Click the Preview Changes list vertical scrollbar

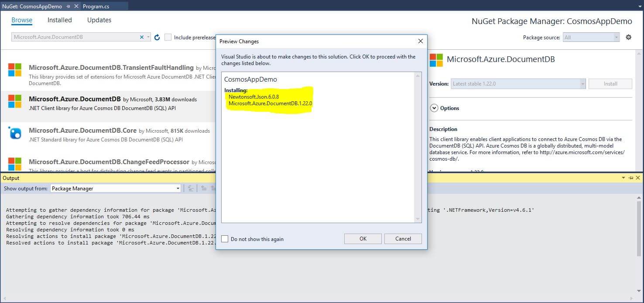(418, 148)
